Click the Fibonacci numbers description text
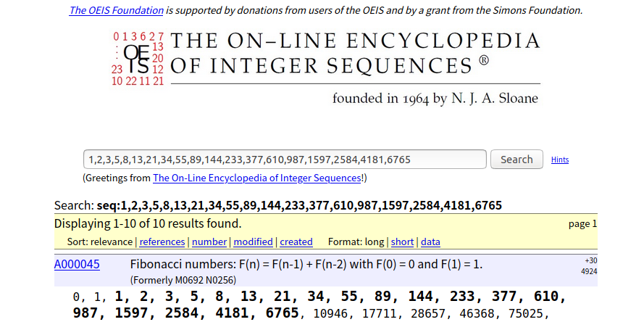This screenshot has width=644, height=322. click(x=306, y=264)
